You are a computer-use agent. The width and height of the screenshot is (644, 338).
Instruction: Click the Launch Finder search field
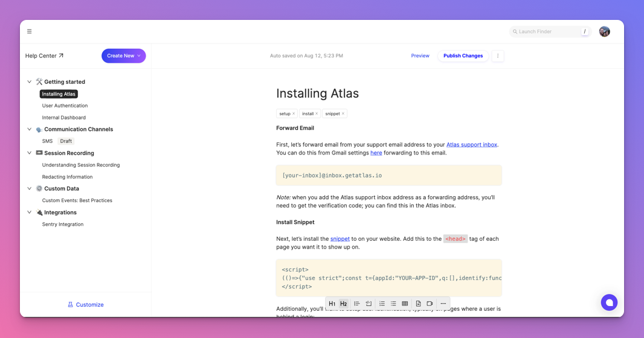(x=550, y=31)
